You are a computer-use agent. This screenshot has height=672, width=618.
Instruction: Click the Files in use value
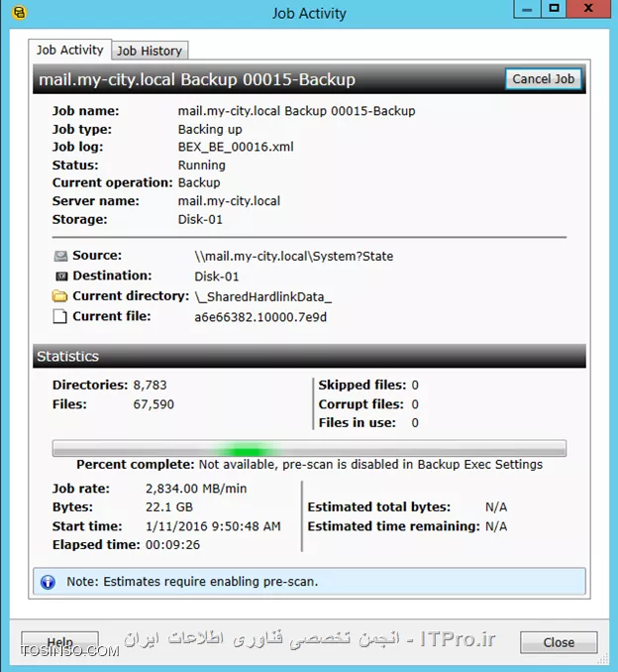tap(415, 422)
